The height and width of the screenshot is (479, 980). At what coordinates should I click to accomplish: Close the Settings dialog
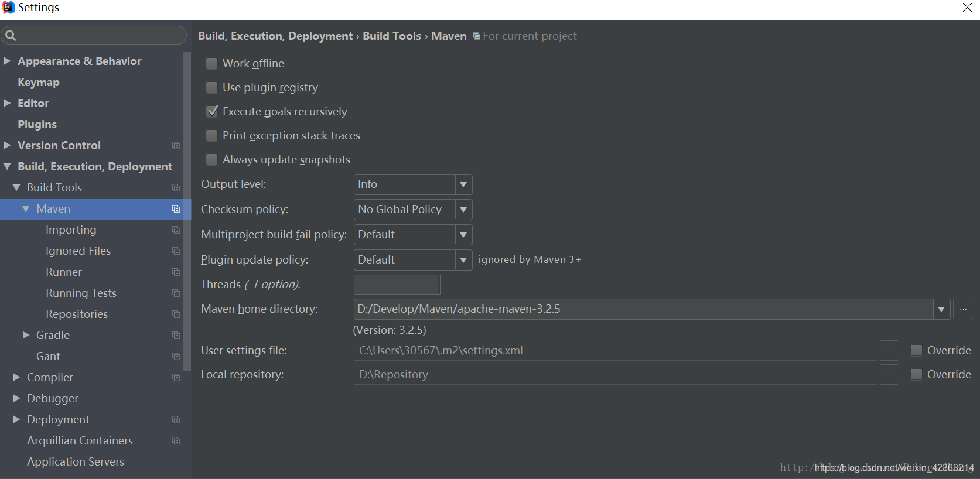tap(967, 8)
